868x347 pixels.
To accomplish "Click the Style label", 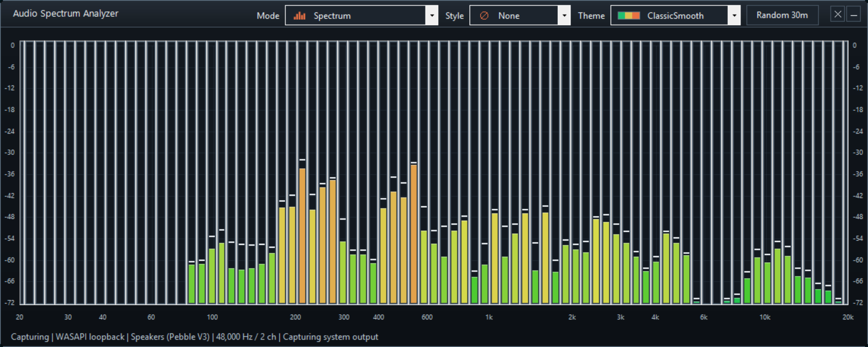I will (x=454, y=16).
